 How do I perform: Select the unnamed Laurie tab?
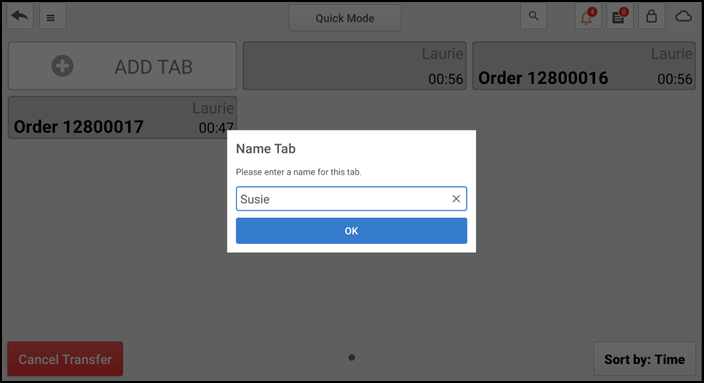[355, 66]
